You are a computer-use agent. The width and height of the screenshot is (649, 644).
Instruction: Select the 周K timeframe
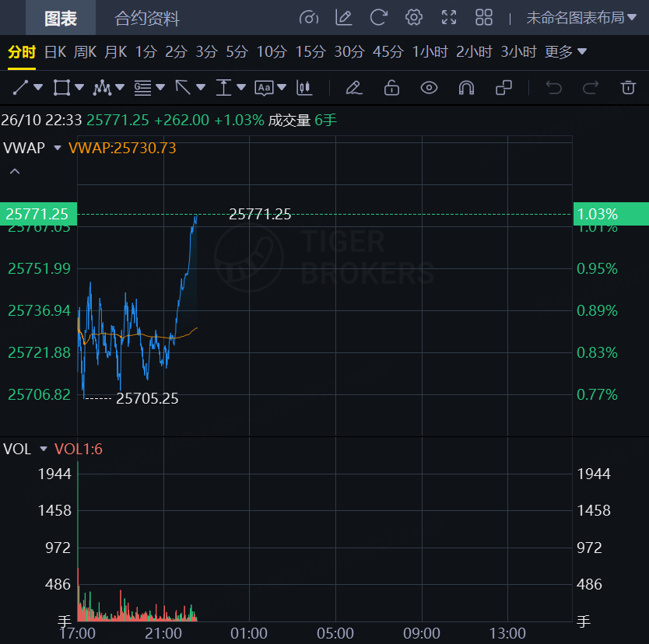click(85, 52)
